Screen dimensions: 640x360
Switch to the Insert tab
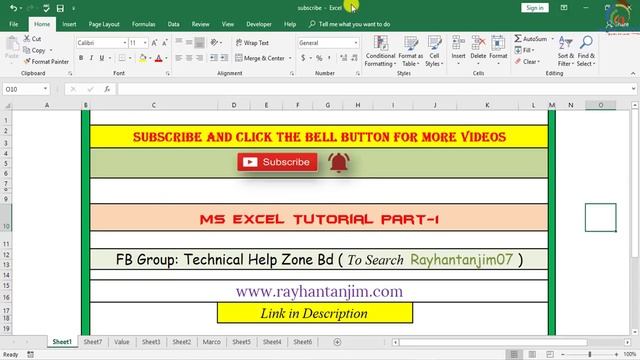click(69, 24)
